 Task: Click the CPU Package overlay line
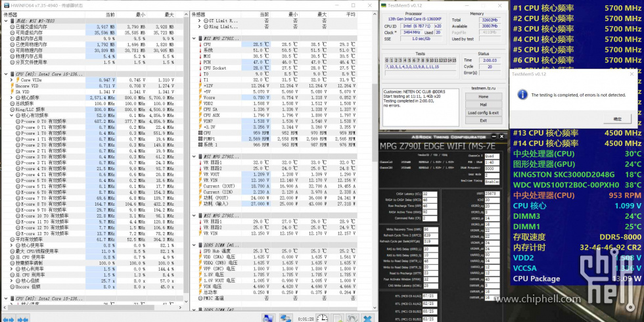[x=577, y=279]
